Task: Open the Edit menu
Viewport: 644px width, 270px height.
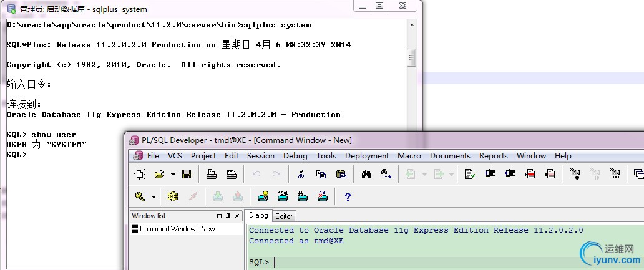Action: tap(232, 156)
